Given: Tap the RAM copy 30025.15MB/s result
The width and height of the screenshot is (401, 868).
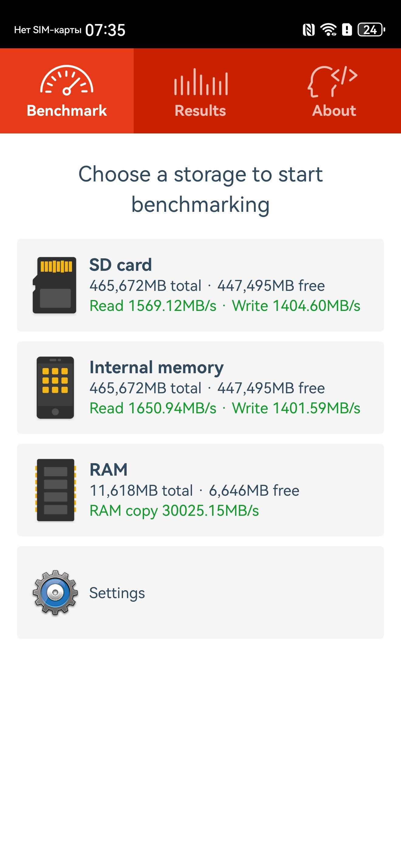Looking at the screenshot, I should click(x=174, y=511).
